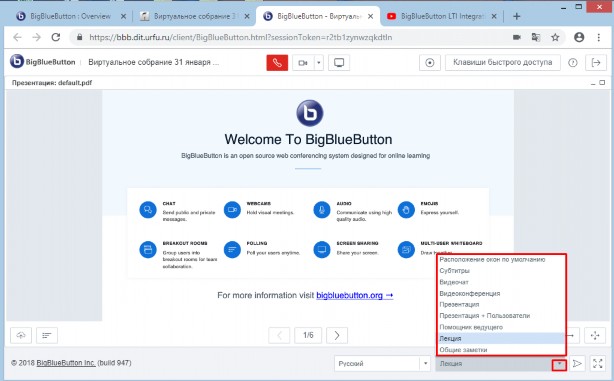The image size is (614, 381).
Task: Open the Chrome three-dot menu
Action: pyautogui.click(x=598, y=37)
